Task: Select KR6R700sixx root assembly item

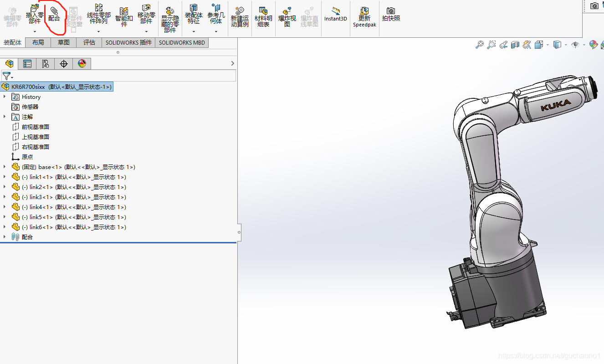Action: pos(57,87)
